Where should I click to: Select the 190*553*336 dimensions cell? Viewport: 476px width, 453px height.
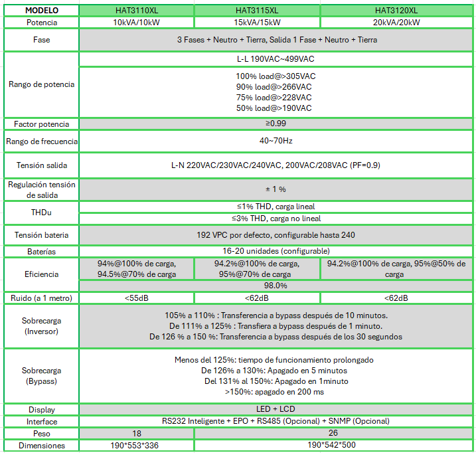tap(136, 445)
